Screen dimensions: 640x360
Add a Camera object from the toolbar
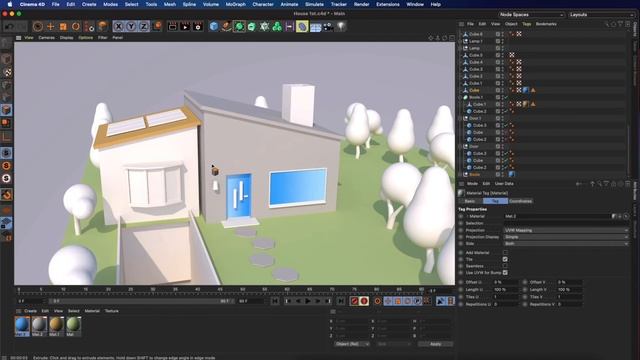pyautogui.click(x=328, y=27)
